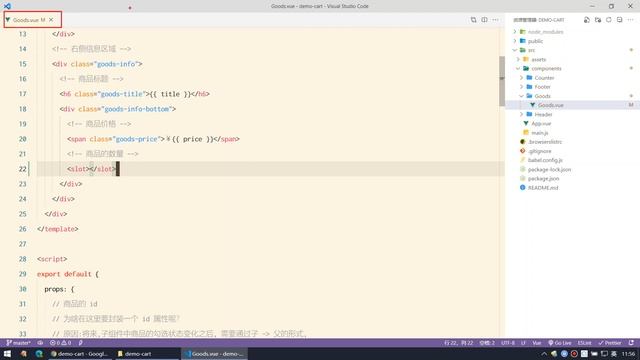Open the Edge browser taskbar icon
The height and width of the screenshot is (360, 640).
click(x=39, y=354)
